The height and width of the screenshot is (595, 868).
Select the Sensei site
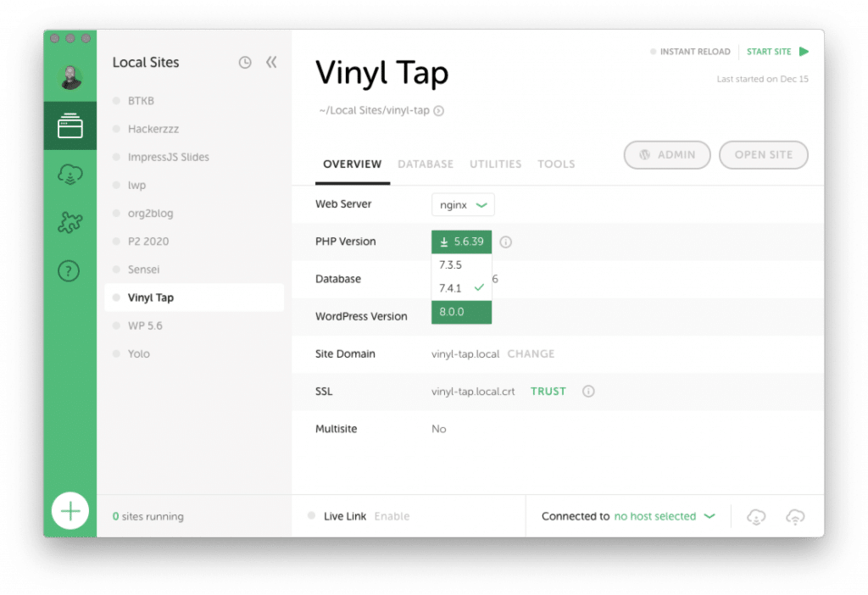(194, 270)
